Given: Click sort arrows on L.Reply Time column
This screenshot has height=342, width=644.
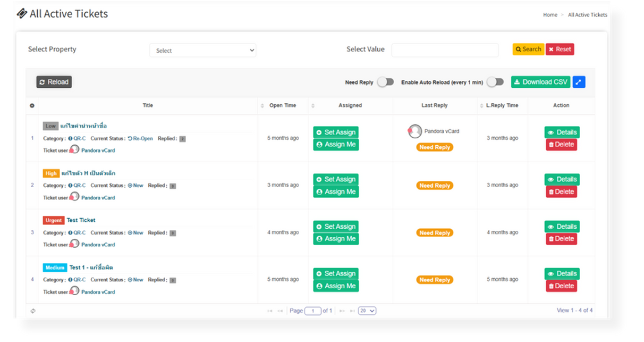Looking at the screenshot, I should tap(481, 106).
